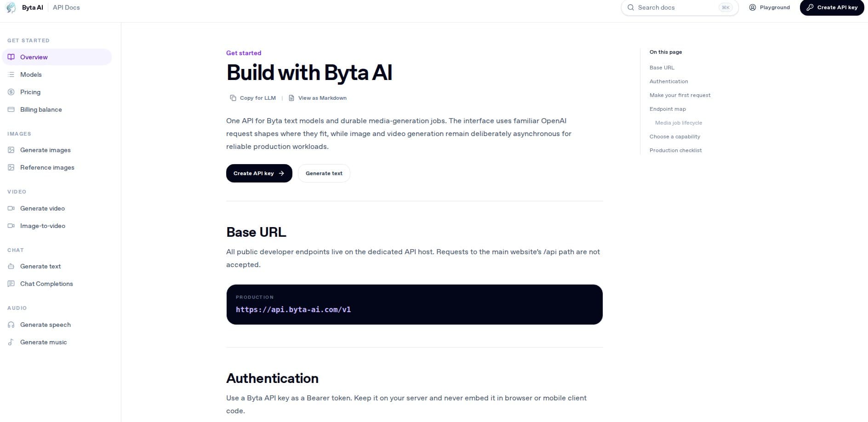This screenshot has height=422, width=868.
Task: Click the Overview book icon in sidebar
Action: (11, 57)
